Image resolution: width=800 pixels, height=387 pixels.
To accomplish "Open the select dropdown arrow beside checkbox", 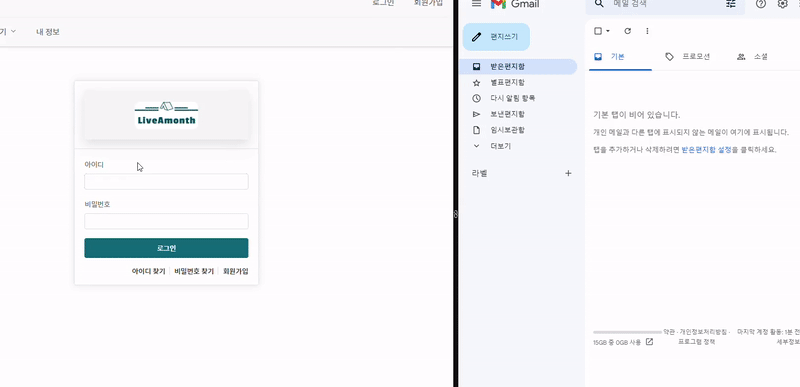I will click(x=608, y=31).
